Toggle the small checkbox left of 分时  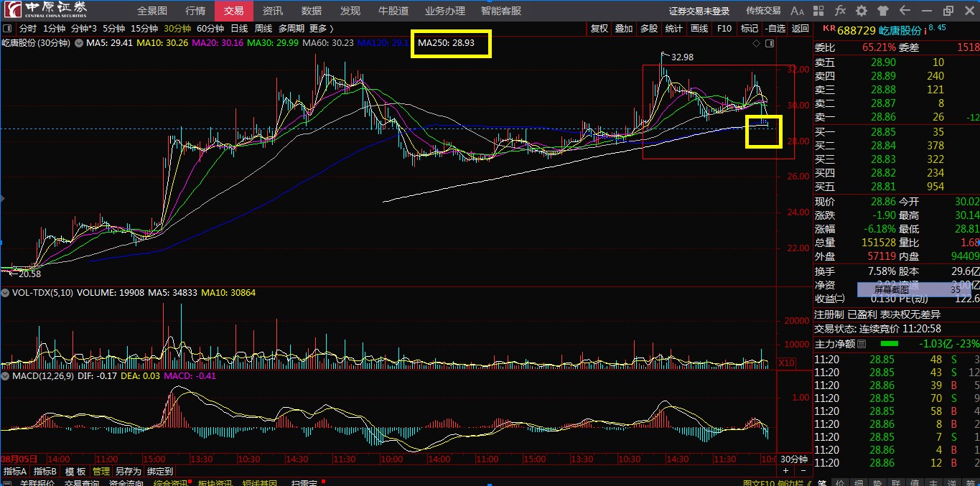[x=7, y=29]
